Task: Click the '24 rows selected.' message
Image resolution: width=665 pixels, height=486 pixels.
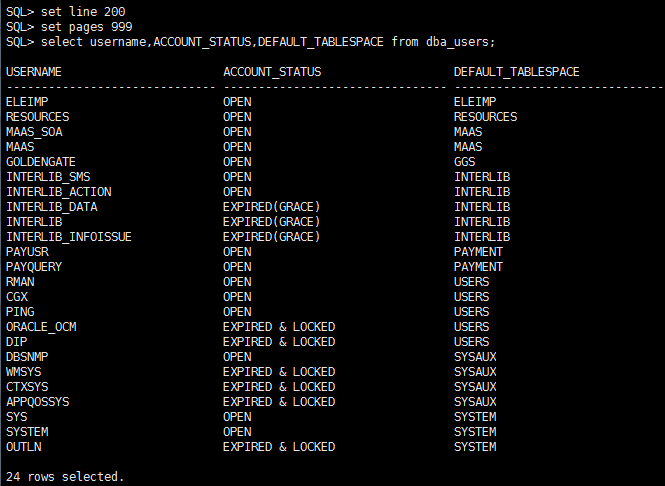Action: 65,477
